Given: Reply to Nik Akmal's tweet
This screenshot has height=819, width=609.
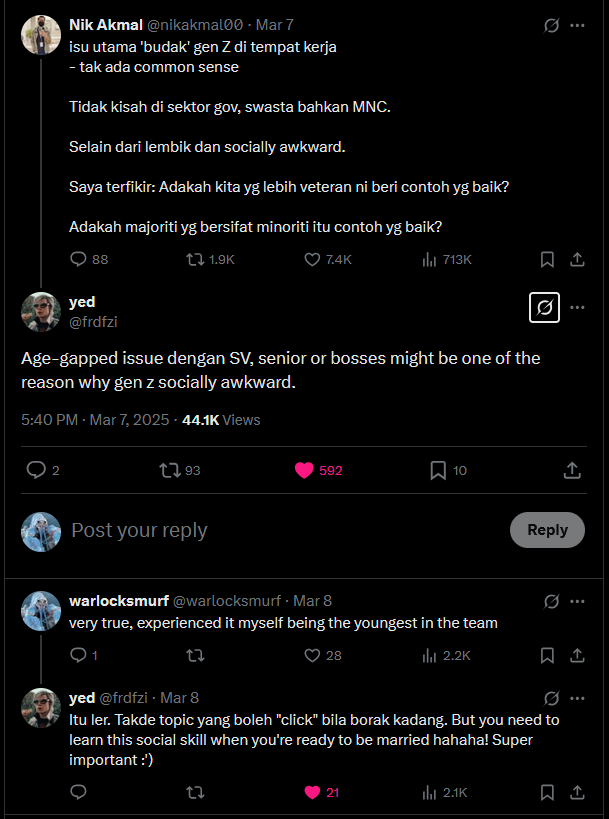Looking at the screenshot, I should coord(79,259).
